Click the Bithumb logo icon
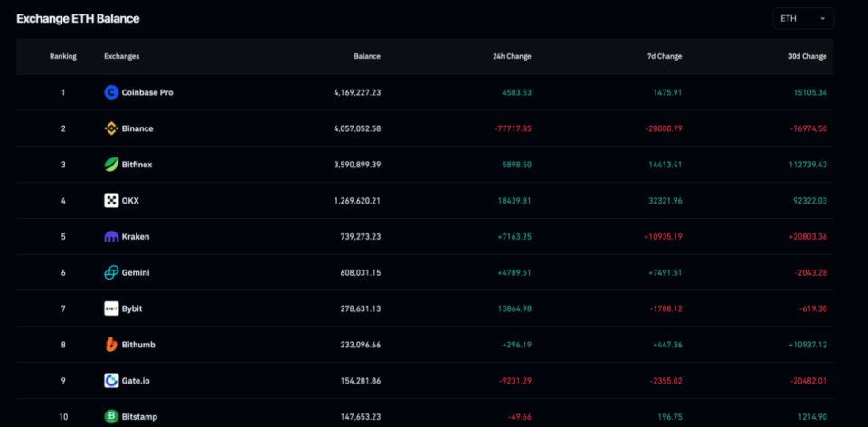The height and width of the screenshot is (427, 868). tap(111, 345)
